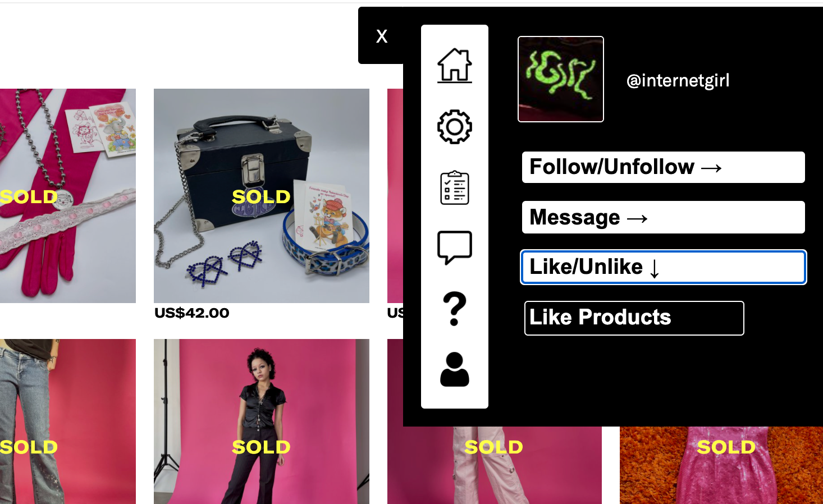Open the sold pink gloves listing
This screenshot has width=823, height=504.
[x=68, y=196]
